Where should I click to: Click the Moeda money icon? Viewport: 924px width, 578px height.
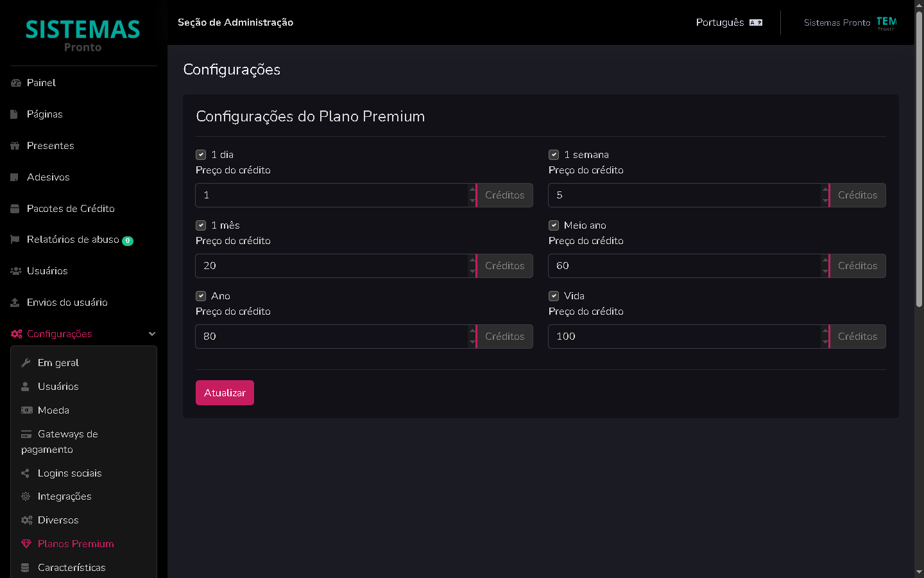pyautogui.click(x=26, y=410)
